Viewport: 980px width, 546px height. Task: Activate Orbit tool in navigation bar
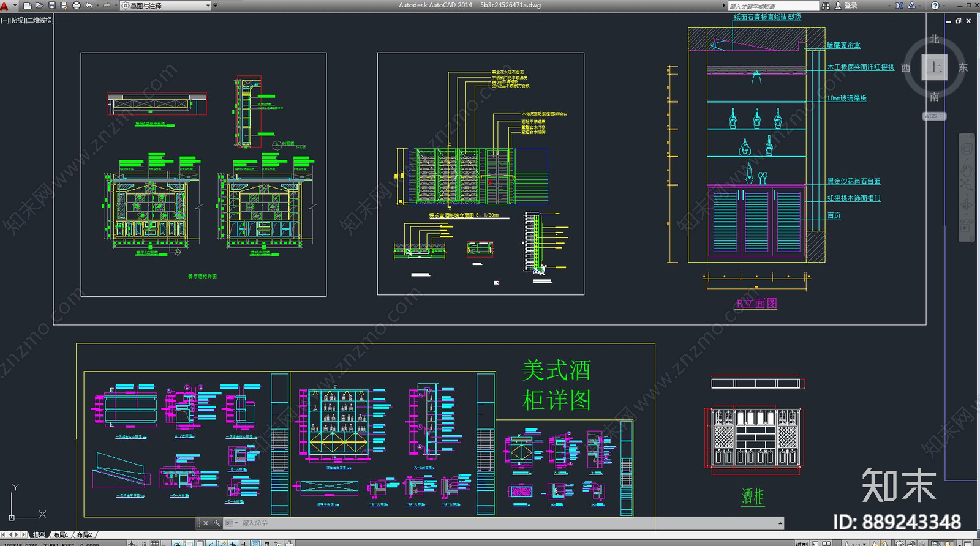coord(967,203)
